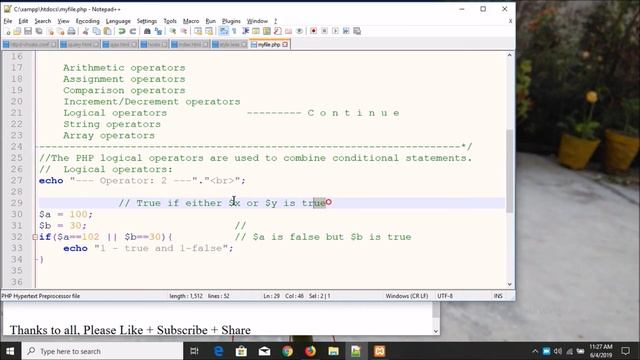
Task: Click the Paste toolbar icon
Action: tap(107, 31)
